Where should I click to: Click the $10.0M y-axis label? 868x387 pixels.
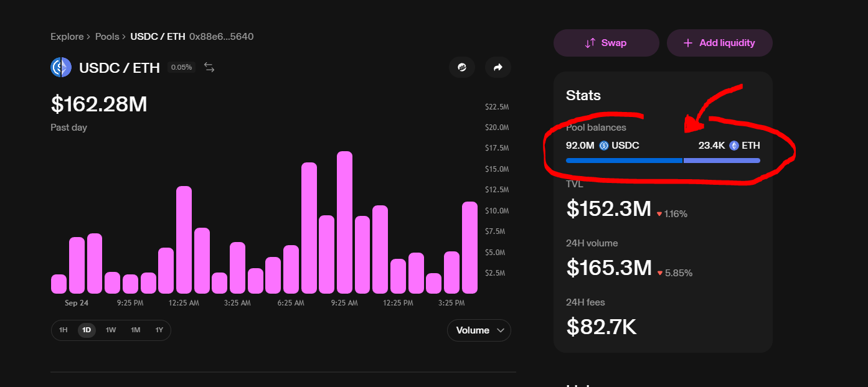pyautogui.click(x=497, y=211)
